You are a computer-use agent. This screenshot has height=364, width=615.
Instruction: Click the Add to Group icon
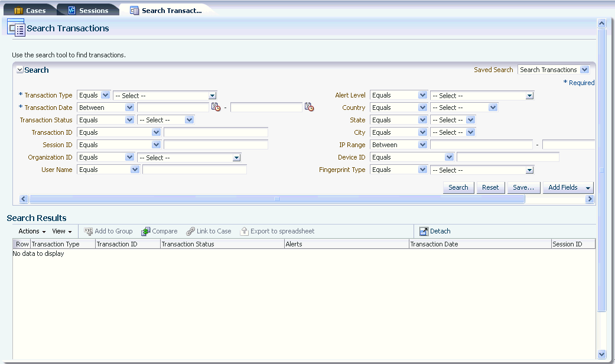88,232
